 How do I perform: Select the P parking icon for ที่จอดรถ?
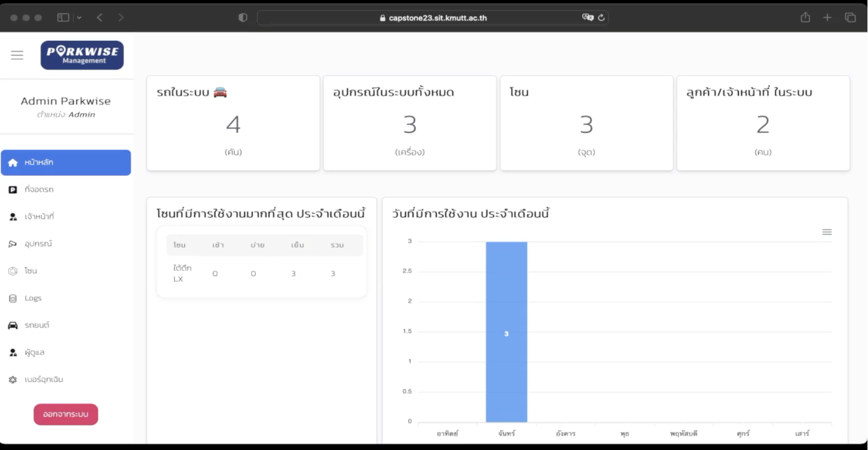(12, 189)
